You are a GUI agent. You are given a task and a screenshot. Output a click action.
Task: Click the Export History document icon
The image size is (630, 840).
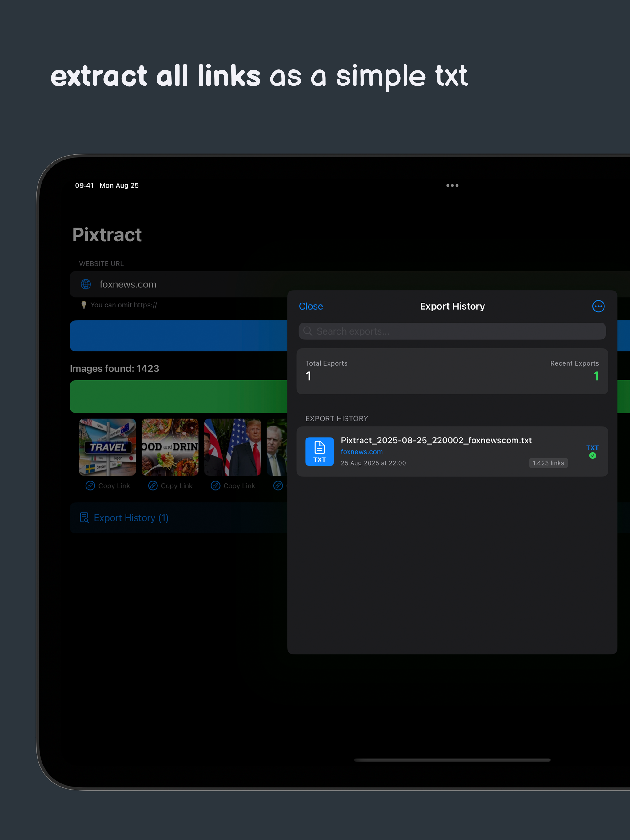[84, 518]
